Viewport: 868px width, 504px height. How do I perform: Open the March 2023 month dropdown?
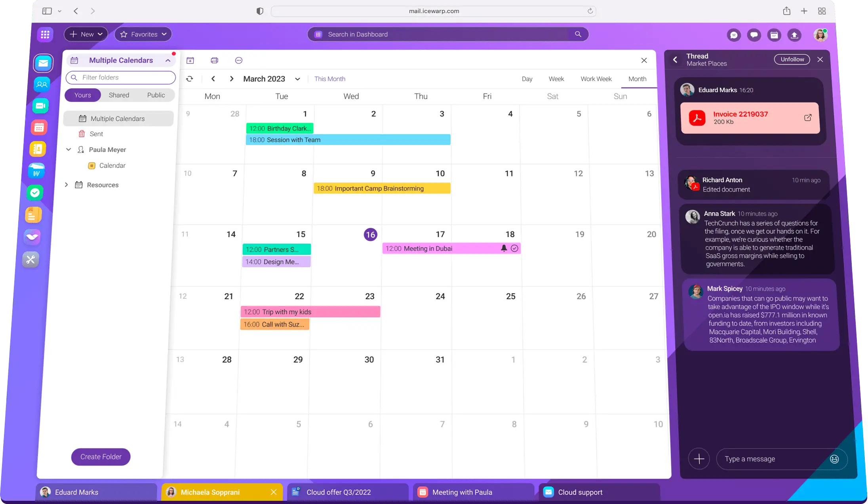click(x=297, y=79)
